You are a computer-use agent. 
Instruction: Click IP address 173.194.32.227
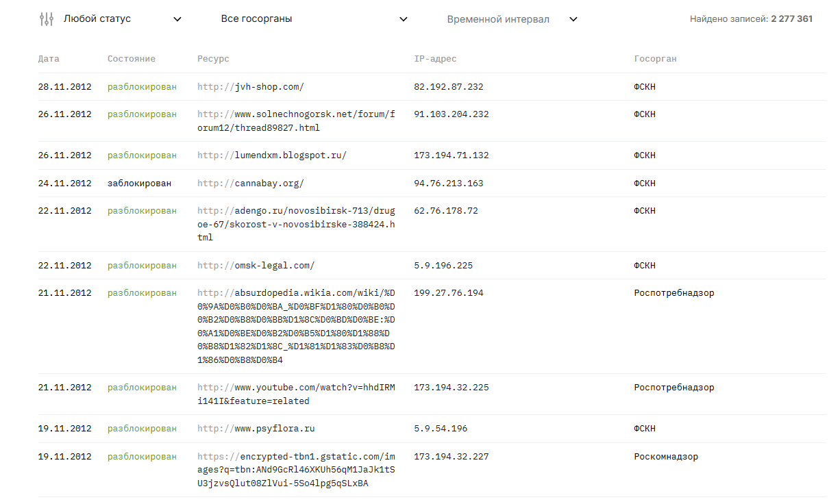(x=451, y=457)
